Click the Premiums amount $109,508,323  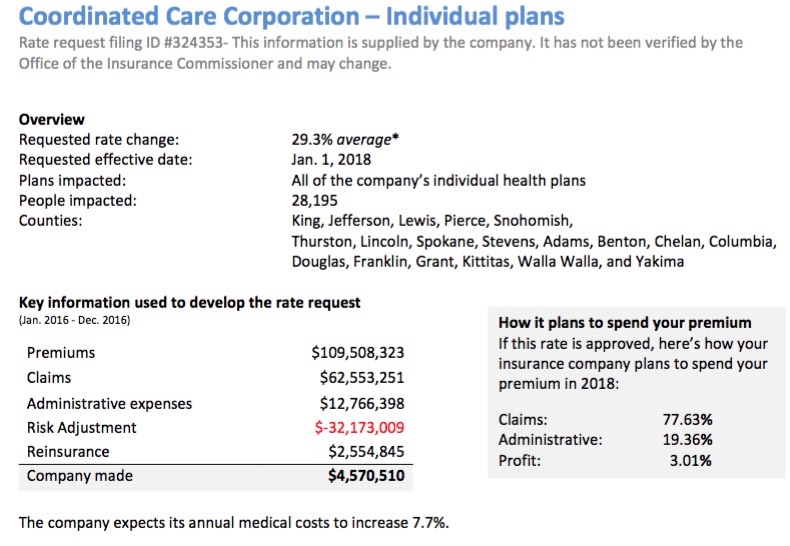(358, 353)
